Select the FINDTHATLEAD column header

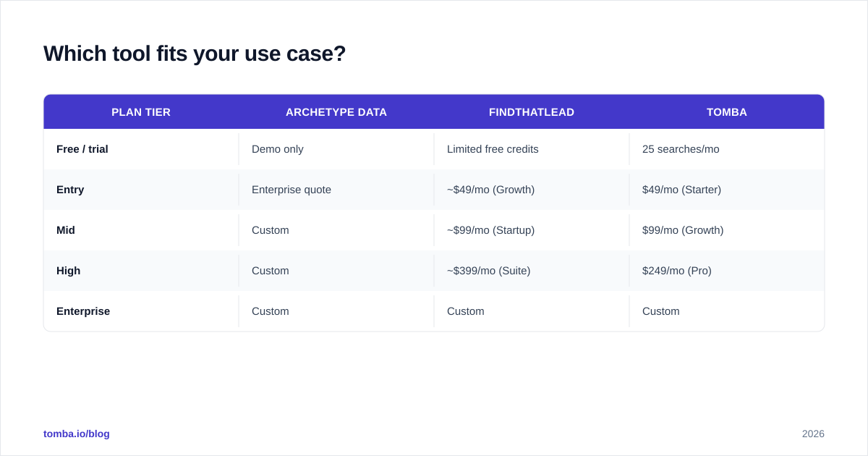tap(532, 112)
